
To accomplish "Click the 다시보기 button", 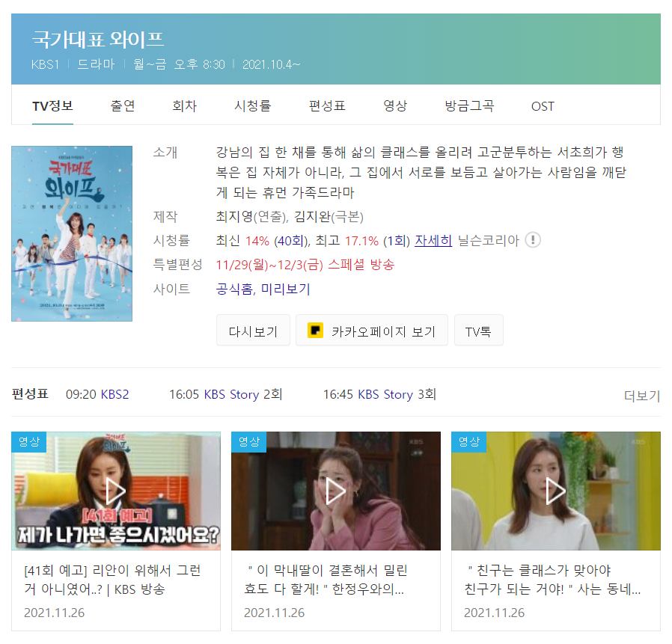I will click(253, 331).
